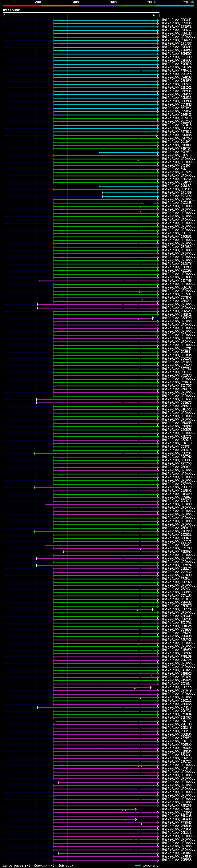
Task: Select the UniRef100_A9PGK7 label
Action: (177, 30)
